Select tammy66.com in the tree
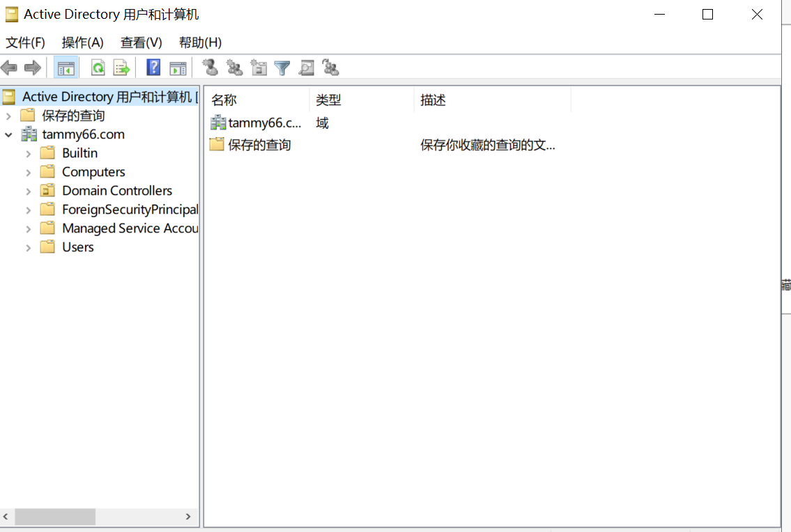The width and height of the screenshot is (791, 532). [x=83, y=134]
